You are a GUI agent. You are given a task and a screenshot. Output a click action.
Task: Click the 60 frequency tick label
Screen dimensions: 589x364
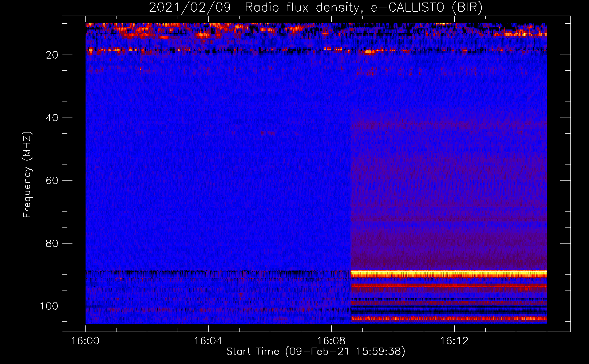tap(52, 181)
